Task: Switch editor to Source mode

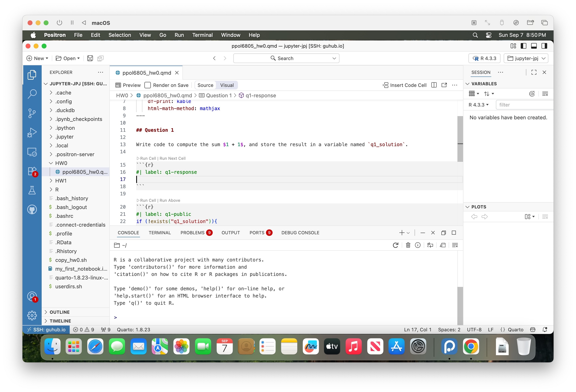Action: [205, 85]
